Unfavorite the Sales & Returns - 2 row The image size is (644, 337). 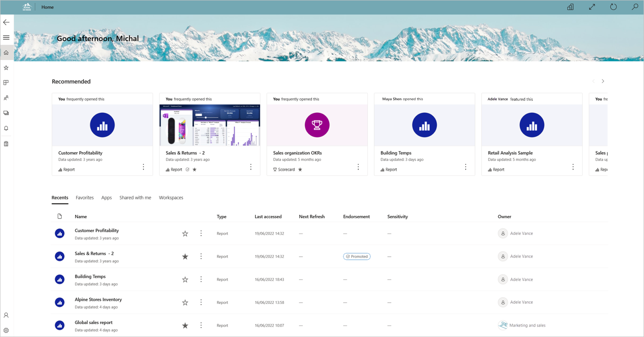pos(185,256)
